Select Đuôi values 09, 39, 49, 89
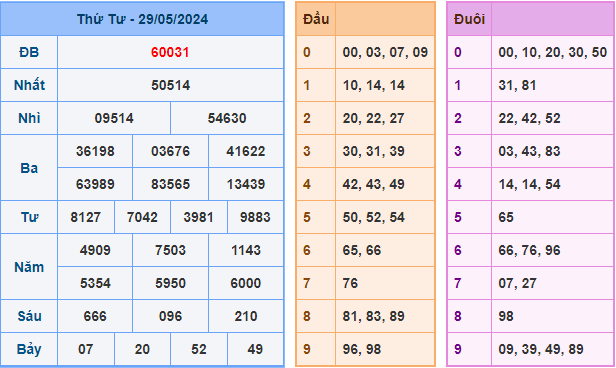The image size is (616, 368). coord(541,349)
